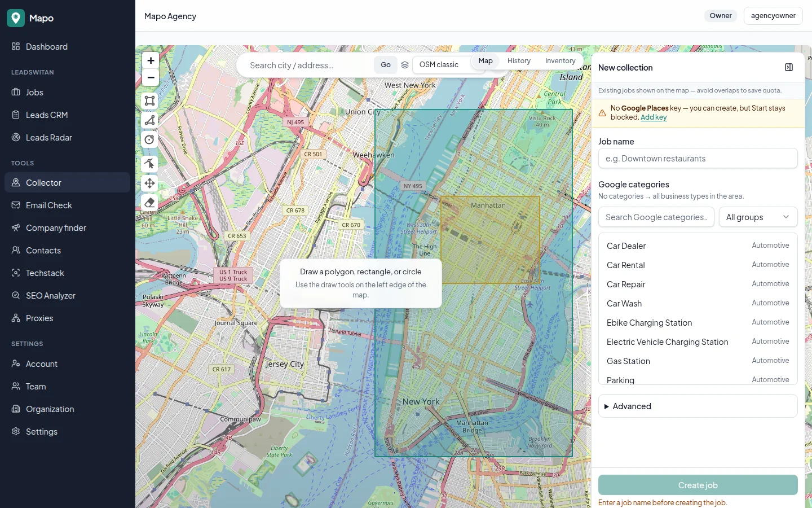Zoom out on the map

tap(151, 77)
